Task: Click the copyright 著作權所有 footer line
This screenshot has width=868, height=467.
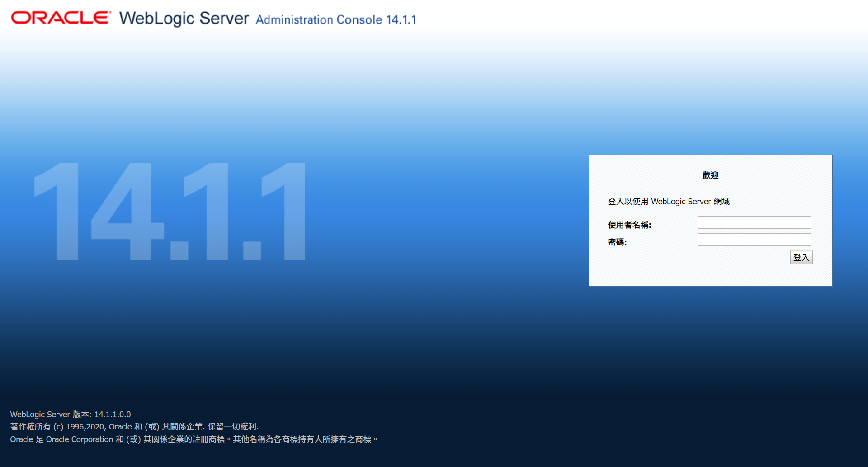Action: point(134,426)
